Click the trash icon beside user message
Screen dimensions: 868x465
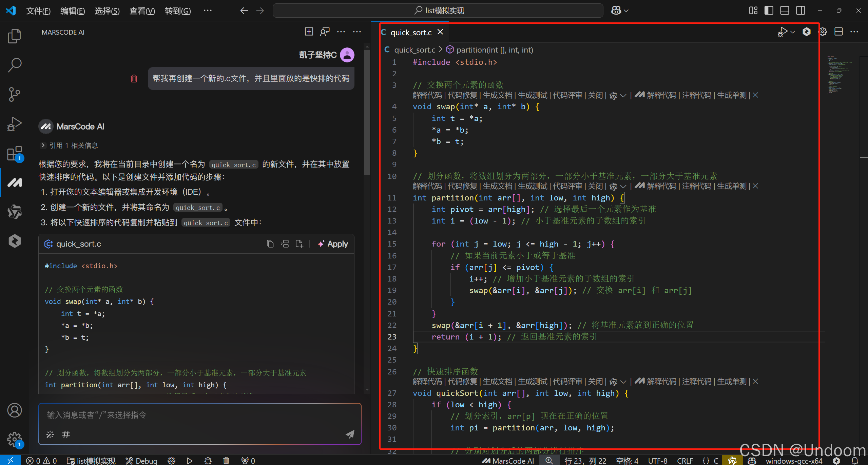tap(134, 79)
